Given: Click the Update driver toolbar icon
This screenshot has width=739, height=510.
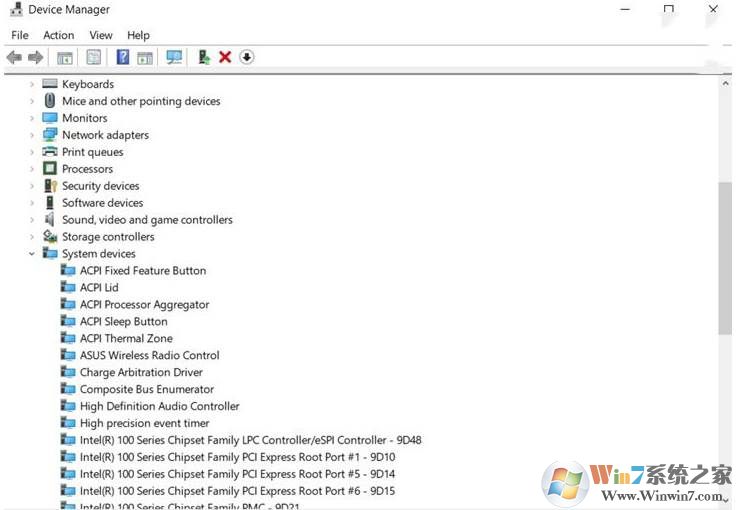Looking at the screenshot, I should (x=204, y=58).
